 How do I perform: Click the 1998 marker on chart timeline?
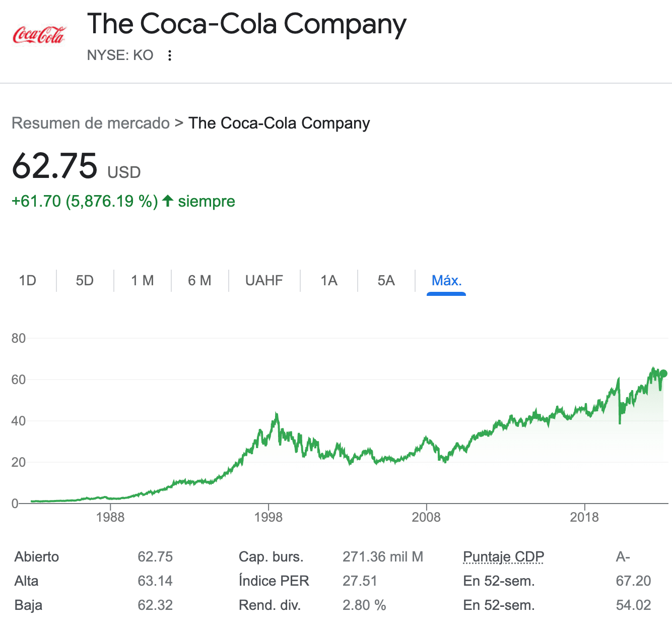(x=268, y=517)
